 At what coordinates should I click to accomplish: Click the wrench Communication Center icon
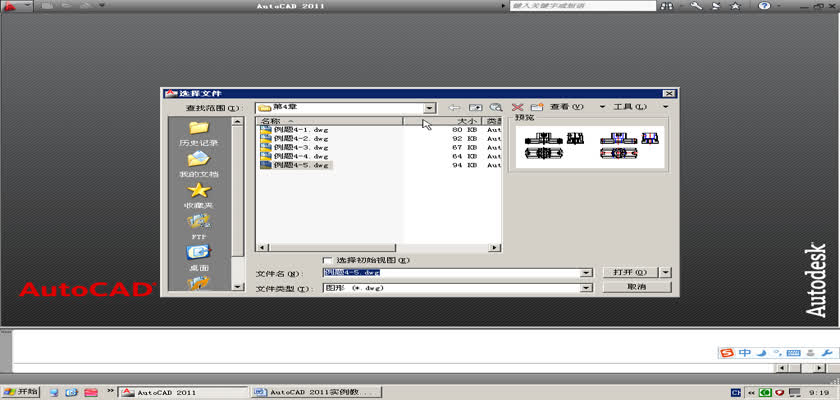[696, 6]
